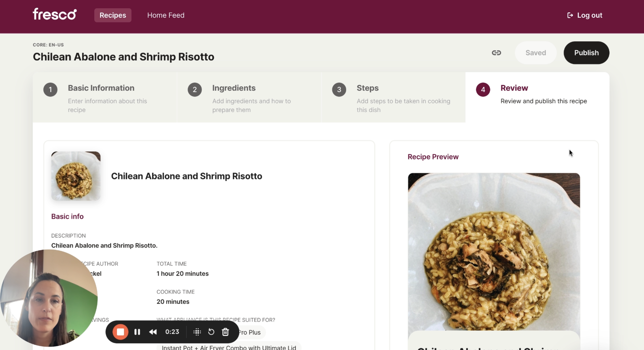The image size is (644, 350).
Task: Pause the recording
Action: tap(137, 332)
